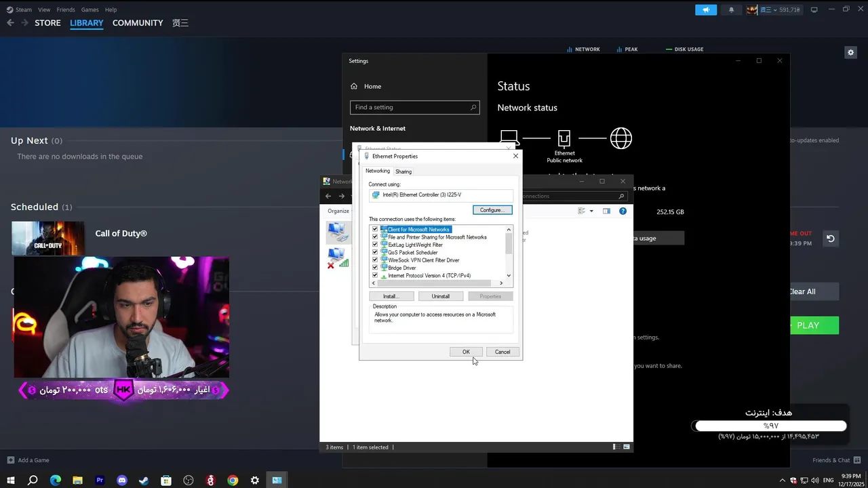Uncheck WireSock VPN Client Filter Driver

pyautogui.click(x=375, y=260)
